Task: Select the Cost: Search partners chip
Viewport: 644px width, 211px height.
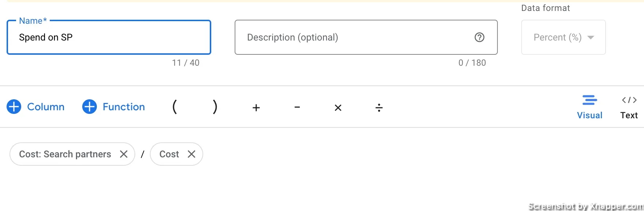Action: (x=65, y=154)
